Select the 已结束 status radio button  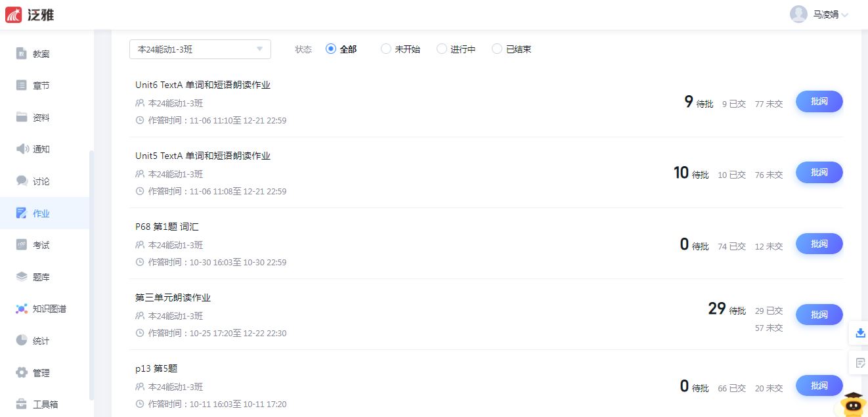click(497, 49)
